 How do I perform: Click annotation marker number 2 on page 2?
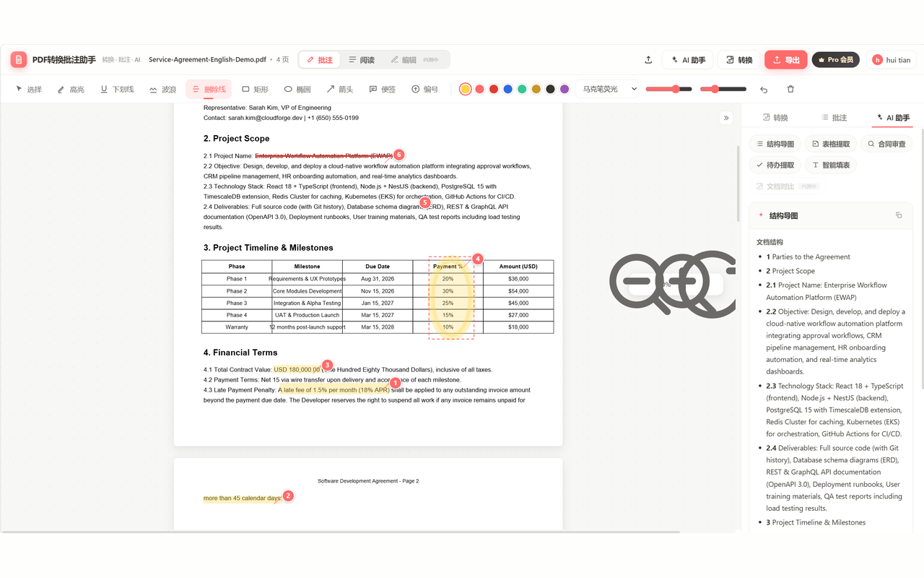[x=288, y=496]
